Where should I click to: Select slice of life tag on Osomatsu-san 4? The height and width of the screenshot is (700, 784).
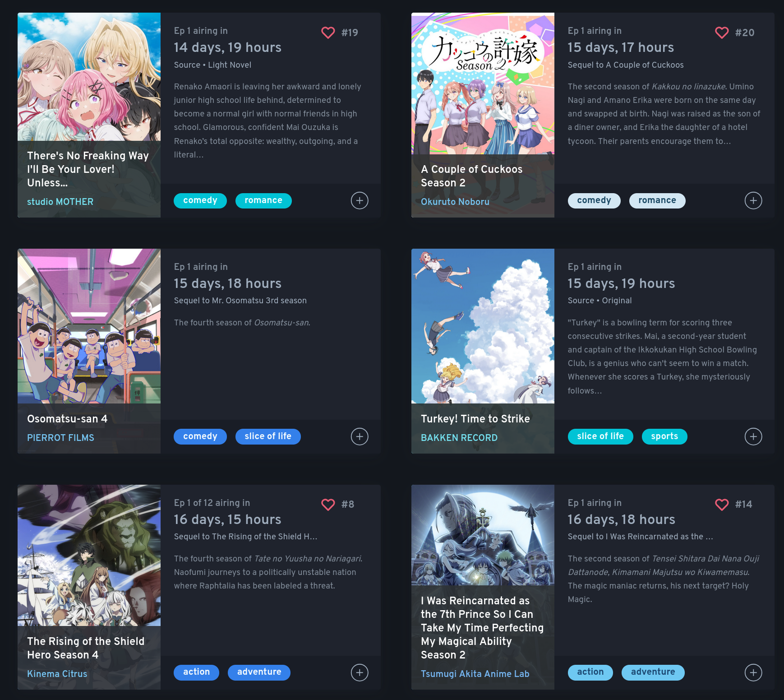pos(268,436)
